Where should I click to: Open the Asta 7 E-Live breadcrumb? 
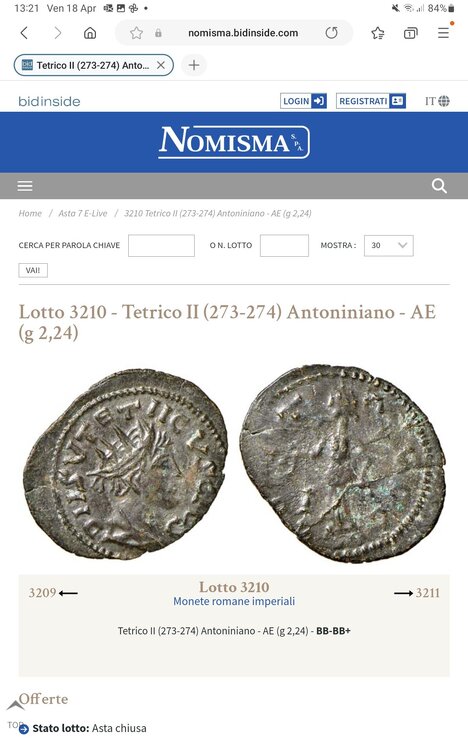click(x=83, y=213)
